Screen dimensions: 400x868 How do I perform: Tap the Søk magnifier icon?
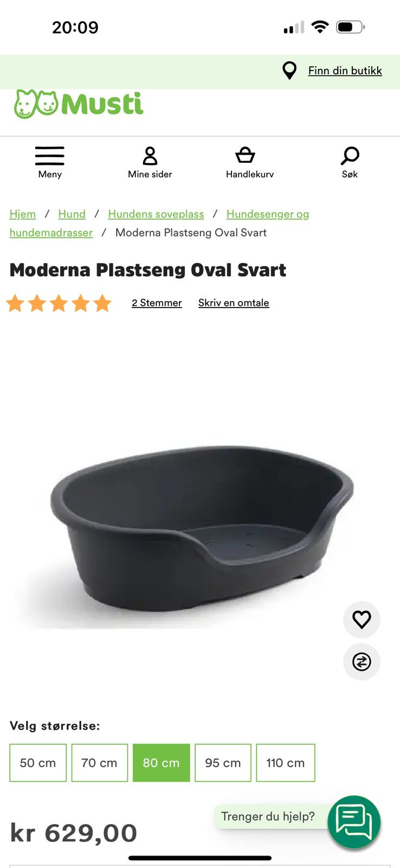350,156
